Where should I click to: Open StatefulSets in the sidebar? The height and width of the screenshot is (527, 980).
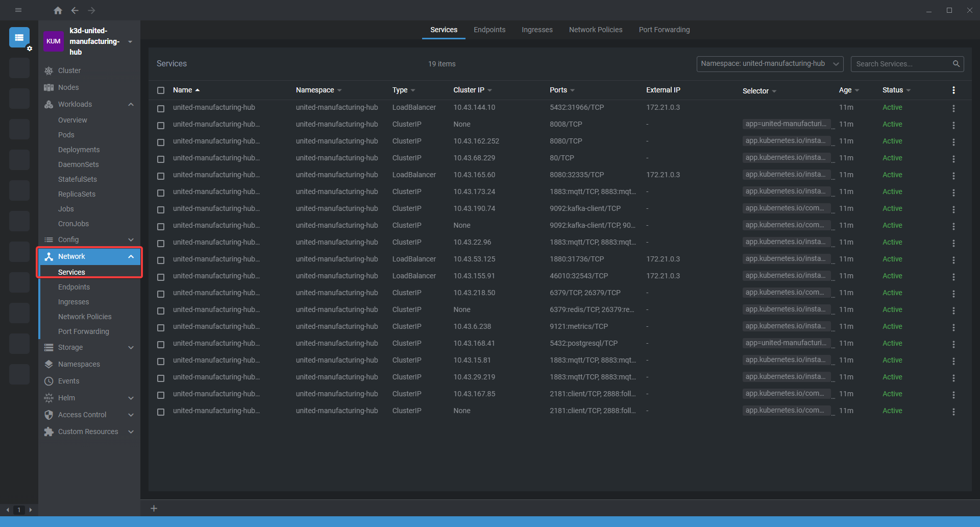pos(78,179)
